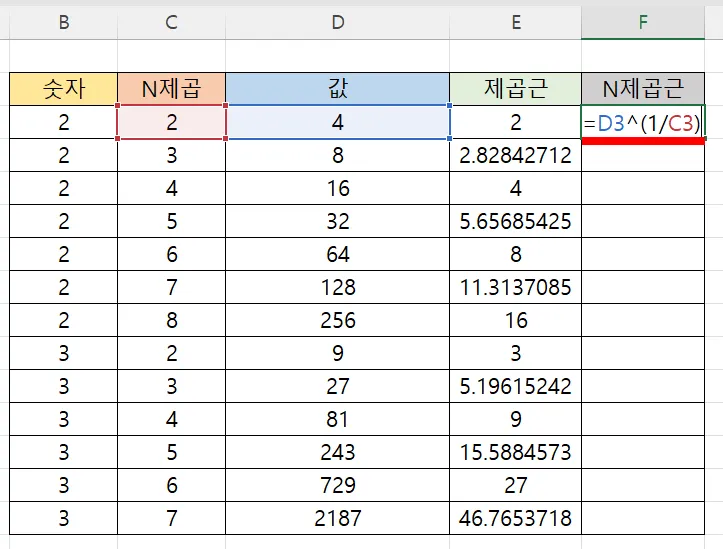Viewport: 723px width, 549px height.
Task: Select the 값 cell containing 64
Action: pyautogui.click(x=338, y=254)
